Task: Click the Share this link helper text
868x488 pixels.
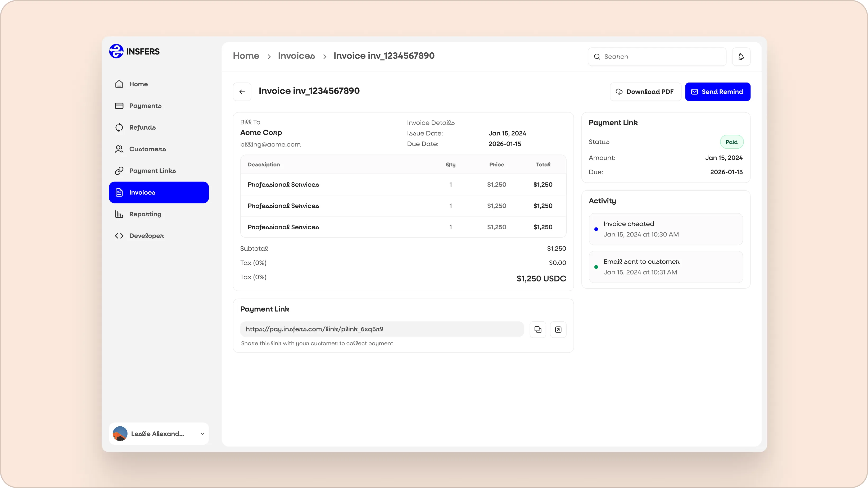Action: click(317, 343)
